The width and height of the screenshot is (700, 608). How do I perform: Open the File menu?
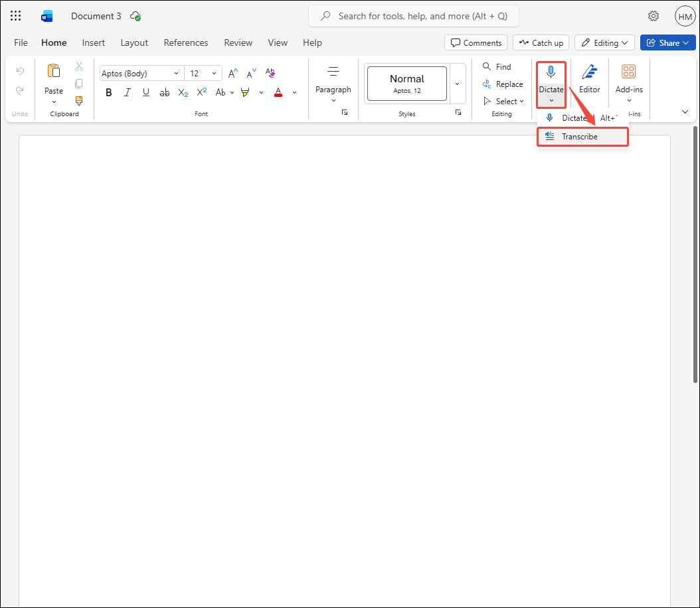coord(21,42)
